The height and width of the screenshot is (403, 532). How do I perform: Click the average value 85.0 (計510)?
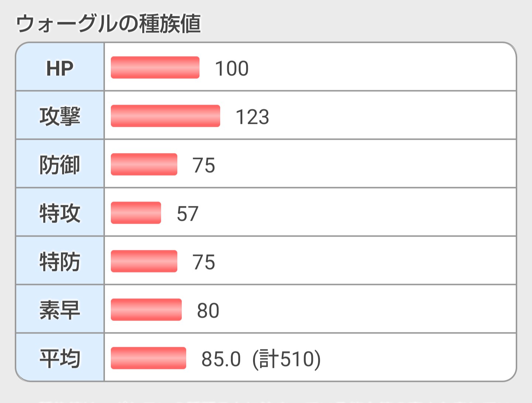(261, 359)
